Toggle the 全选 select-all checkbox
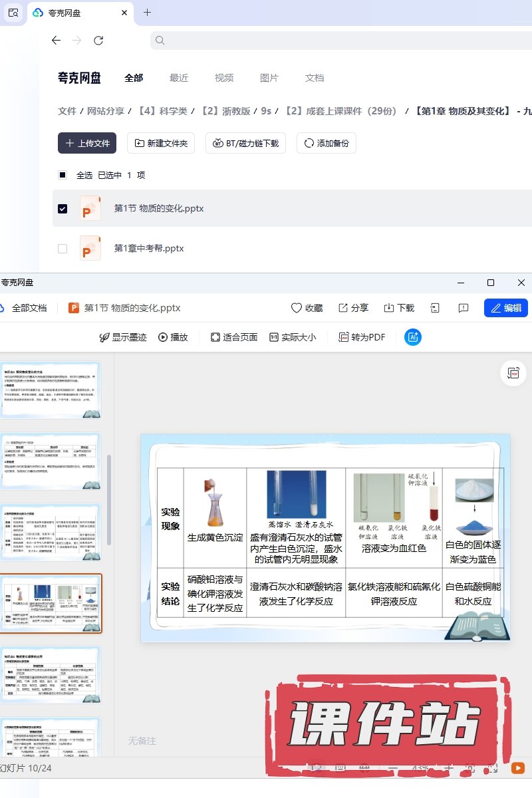This screenshot has width=532, height=798. (x=63, y=175)
